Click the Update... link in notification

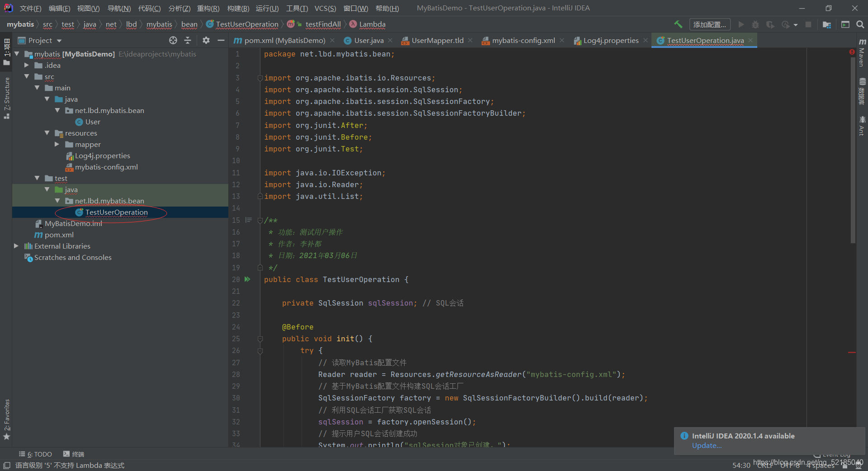pyautogui.click(x=707, y=446)
